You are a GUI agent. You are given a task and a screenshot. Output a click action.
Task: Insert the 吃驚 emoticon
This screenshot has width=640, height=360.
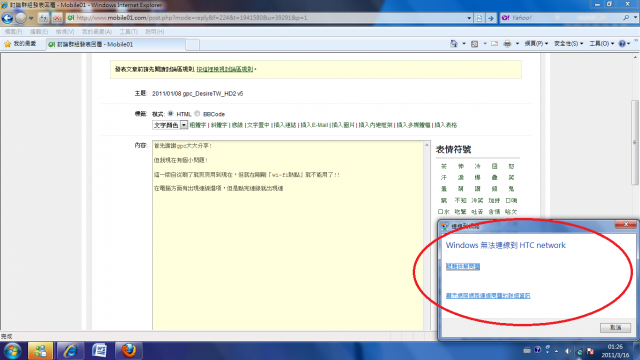pos(460,211)
